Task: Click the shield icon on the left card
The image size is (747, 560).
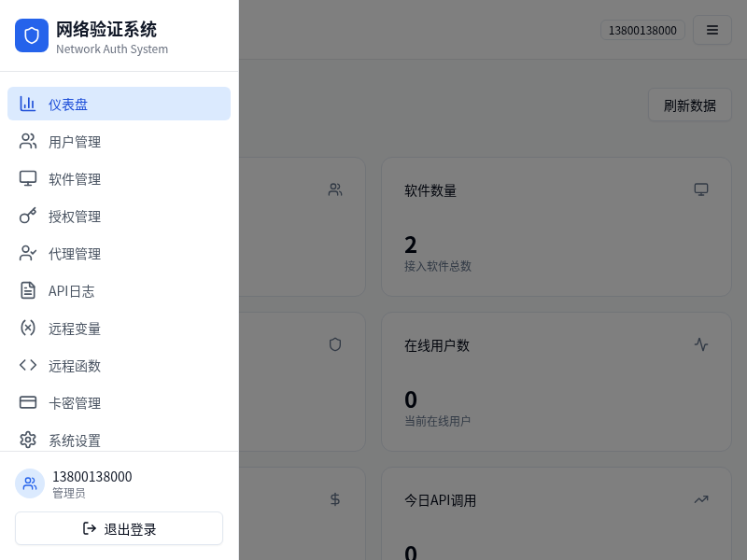Action: click(x=335, y=344)
